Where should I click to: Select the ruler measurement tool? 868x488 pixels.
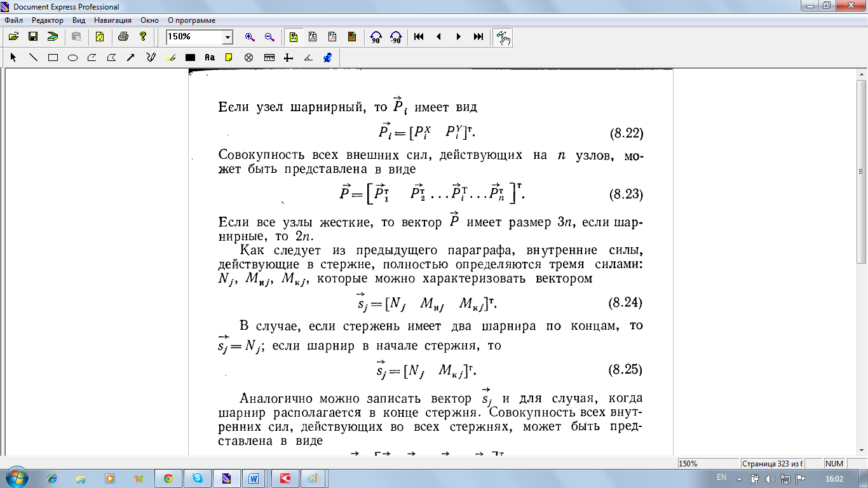tap(269, 57)
